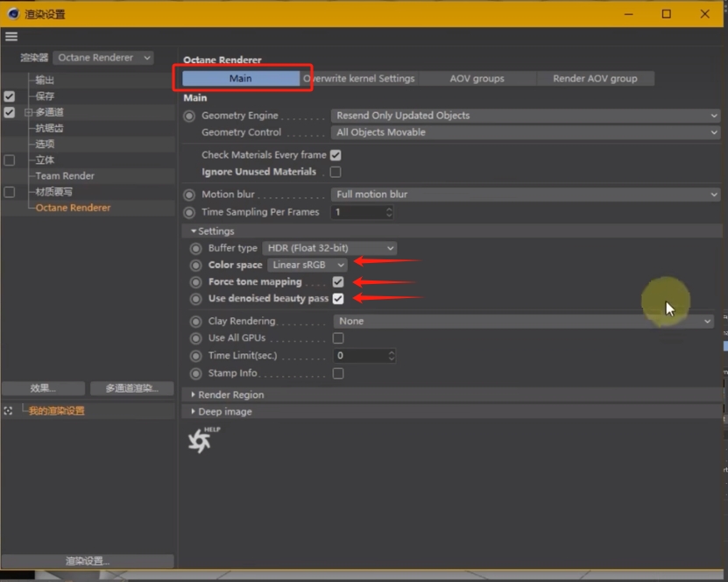728x582 pixels.
Task: Open Geometry Engine dropdown
Action: [x=525, y=116]
